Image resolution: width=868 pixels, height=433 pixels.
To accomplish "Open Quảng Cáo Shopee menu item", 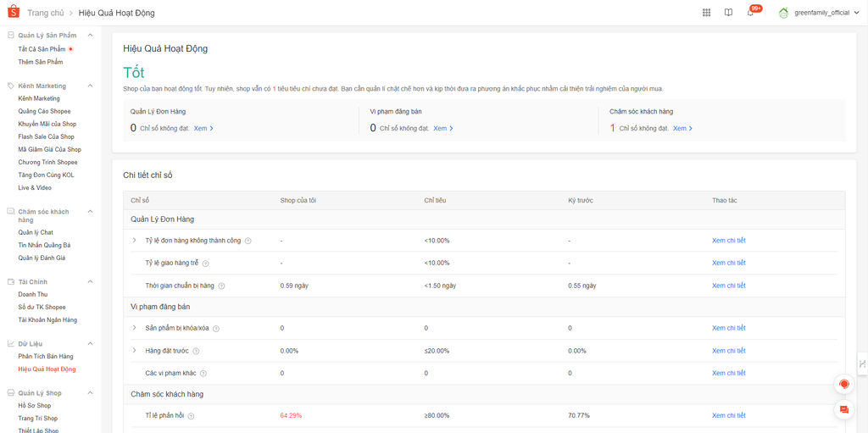I will tap(44, 111).
